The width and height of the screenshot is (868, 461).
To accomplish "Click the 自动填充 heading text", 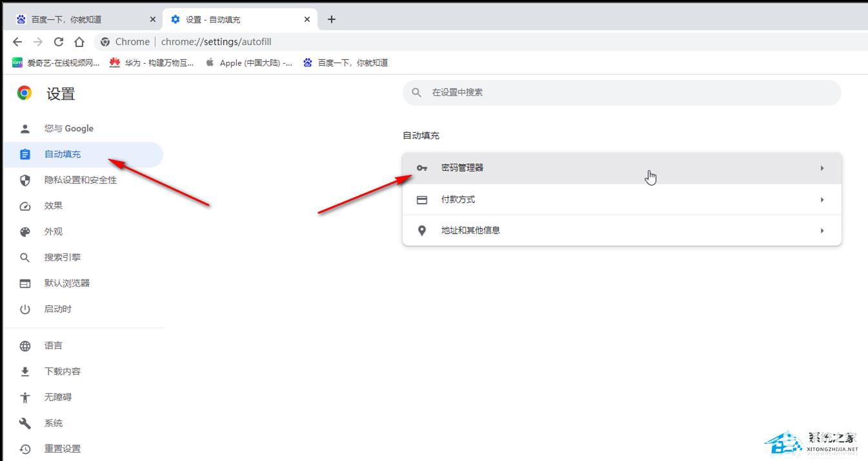I will point(421,136).
